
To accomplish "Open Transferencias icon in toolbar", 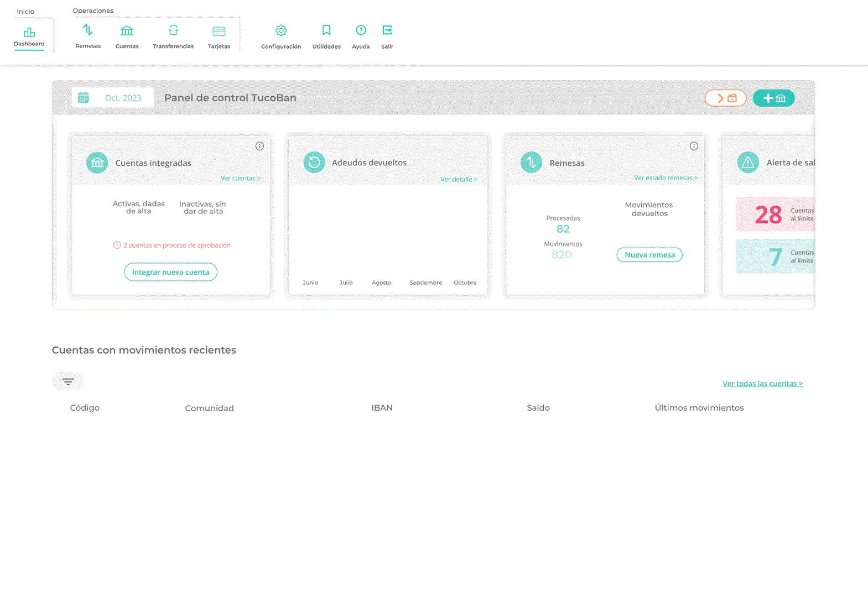I will click(173, 30).
